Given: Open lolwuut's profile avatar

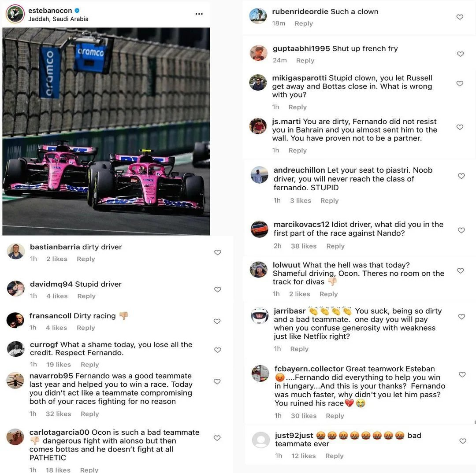Looking at the screenshot, I should 259,270.
